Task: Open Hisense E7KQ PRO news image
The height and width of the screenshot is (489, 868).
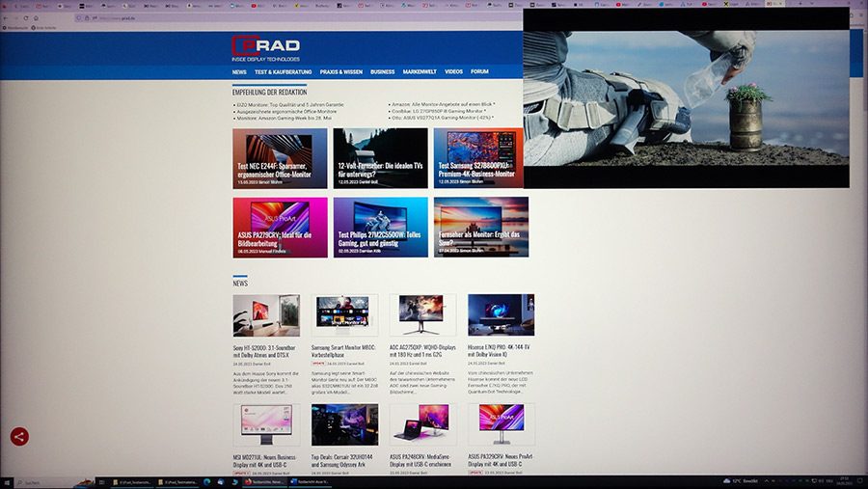Action: click(501, 314)
